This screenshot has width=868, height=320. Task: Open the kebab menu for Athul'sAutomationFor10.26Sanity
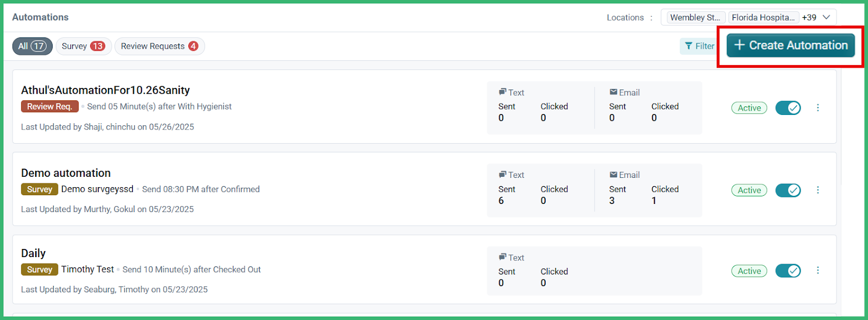click(818, 107)
